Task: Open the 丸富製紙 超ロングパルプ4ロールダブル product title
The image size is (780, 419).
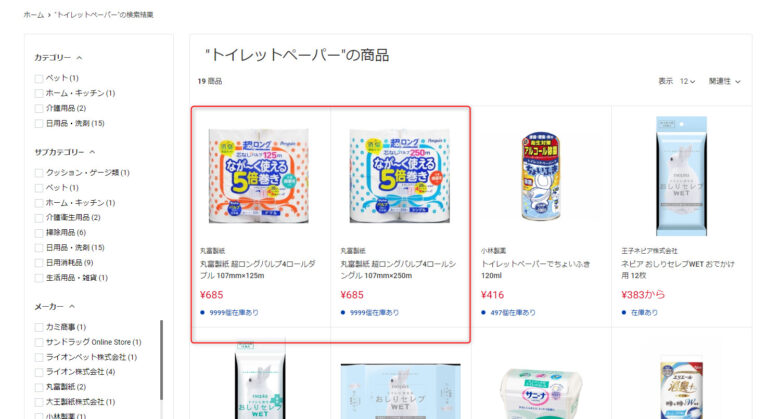Action: (258, 269)
